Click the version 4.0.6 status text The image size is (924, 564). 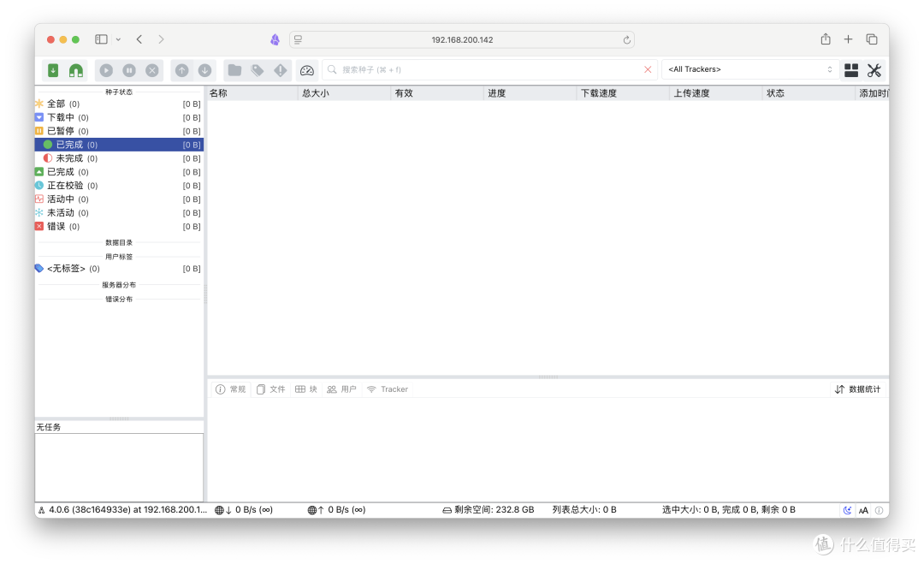(x=127, y=510)
